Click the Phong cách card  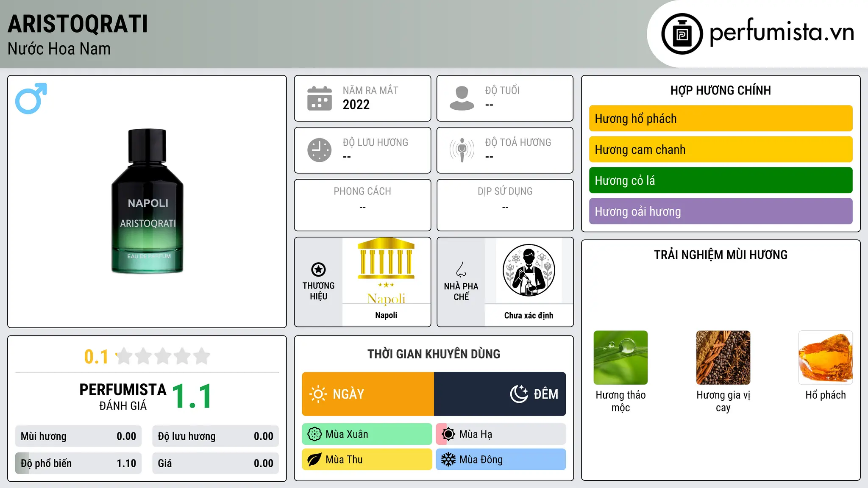pos(362,205)
